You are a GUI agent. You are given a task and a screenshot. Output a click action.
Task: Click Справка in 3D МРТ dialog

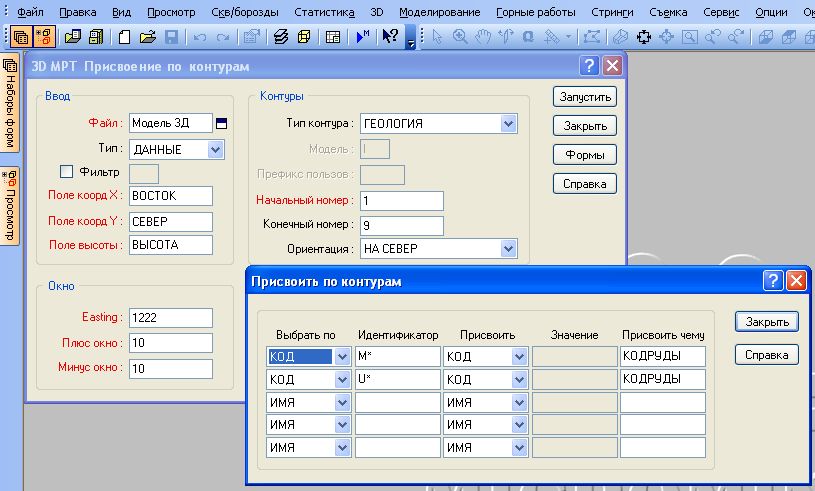pos(585,184)
